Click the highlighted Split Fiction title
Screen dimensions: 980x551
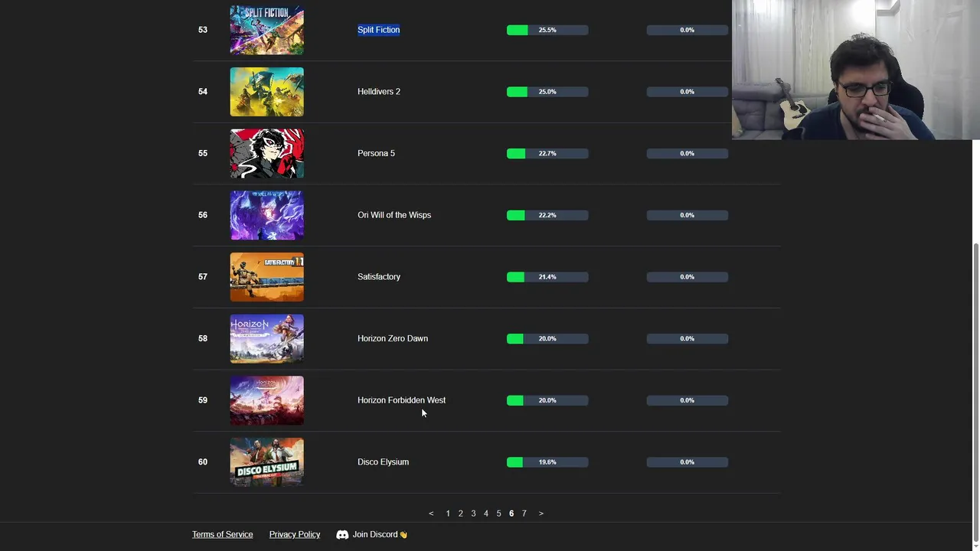pyautogui.click(x=378, y=30)
